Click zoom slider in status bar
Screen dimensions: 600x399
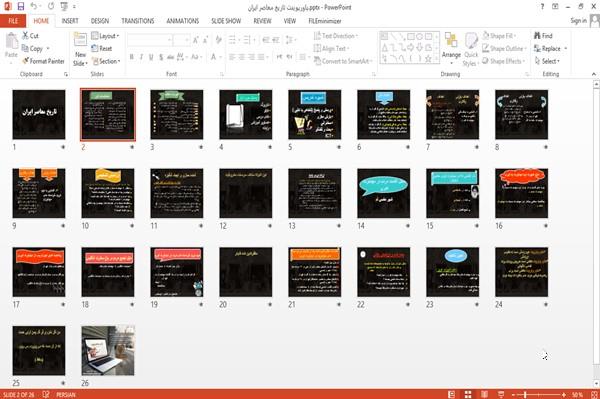(539, 394)
